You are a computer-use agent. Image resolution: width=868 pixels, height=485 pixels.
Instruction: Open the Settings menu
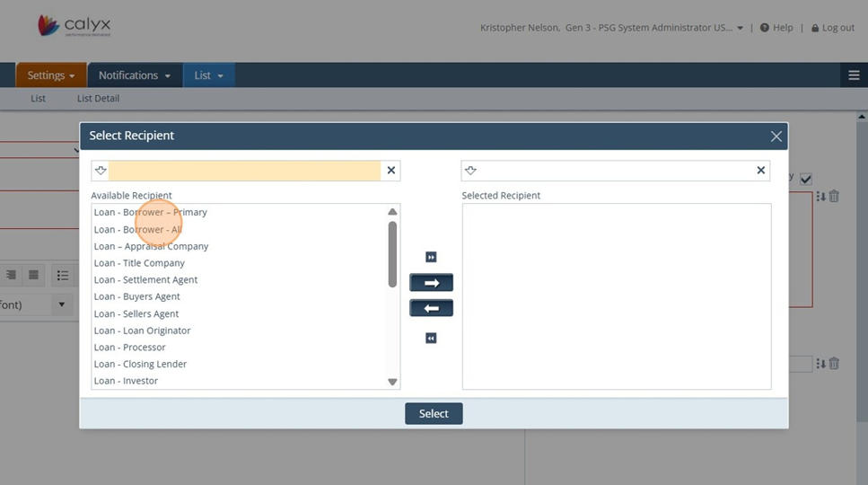51,75
